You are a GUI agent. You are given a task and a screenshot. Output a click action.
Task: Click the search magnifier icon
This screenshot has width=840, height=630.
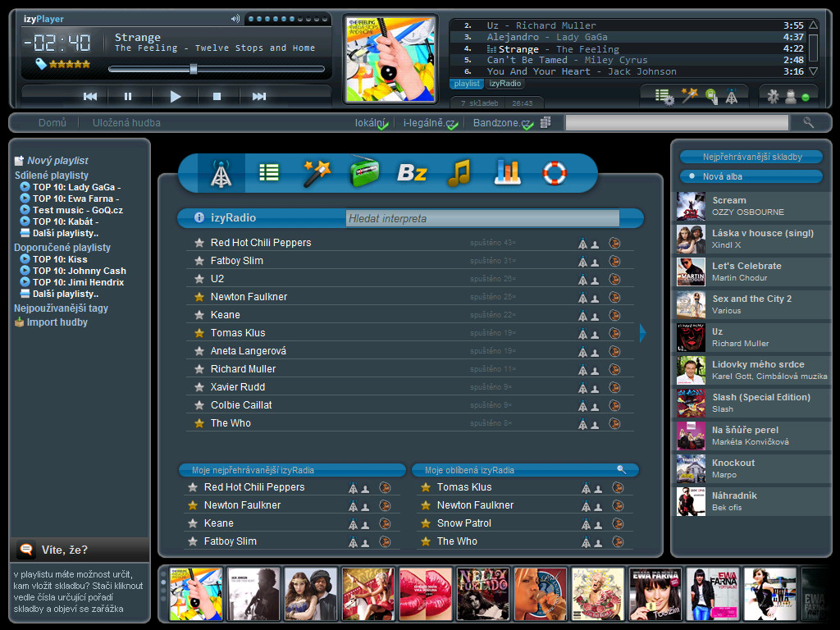(808, 123)
